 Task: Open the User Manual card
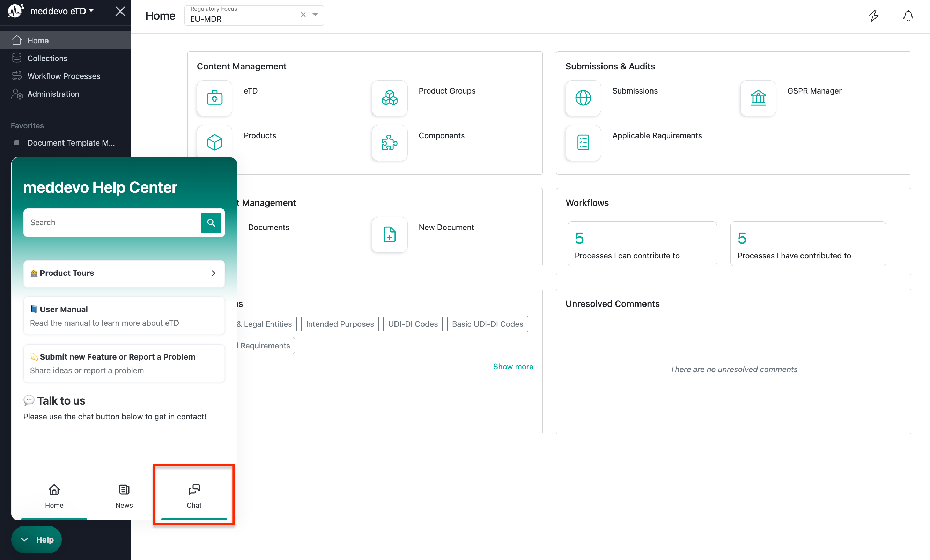click(x=124, y=316)
